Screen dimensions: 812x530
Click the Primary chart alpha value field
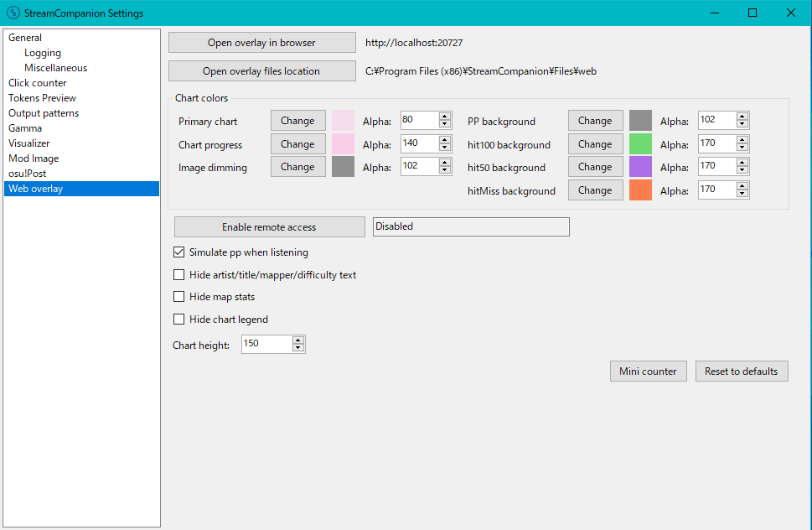pos(420,120)
